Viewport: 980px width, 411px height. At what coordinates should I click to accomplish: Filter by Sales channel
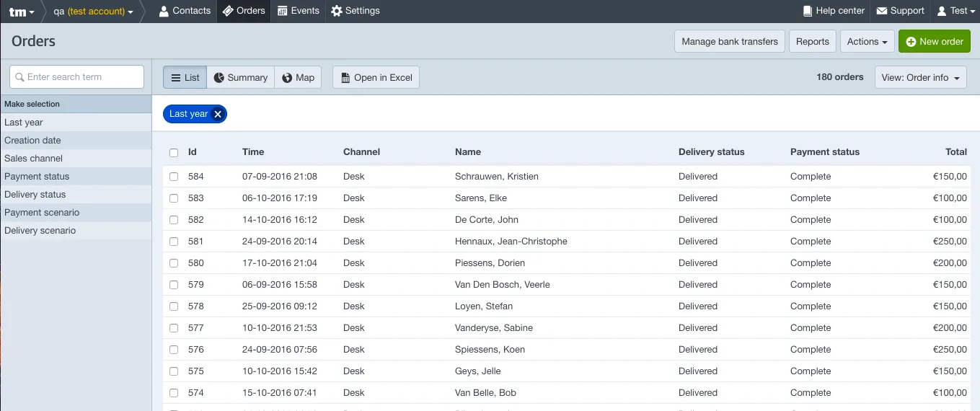click(76, 159)
